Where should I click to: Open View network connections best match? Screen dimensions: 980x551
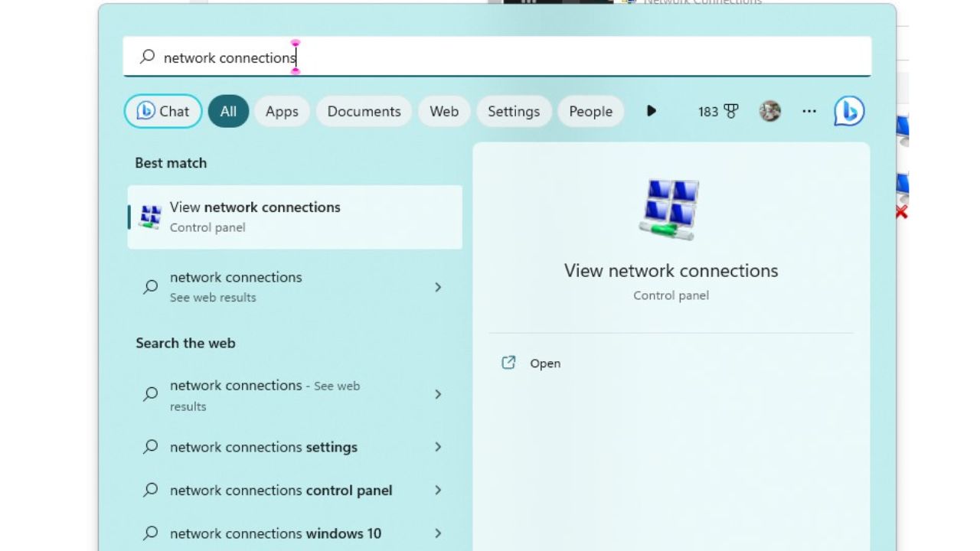[x=295, y=217]
